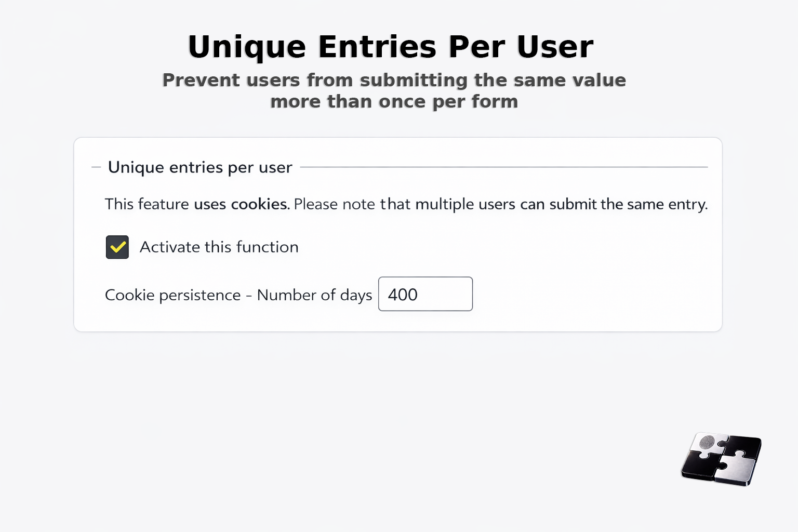
Task: Toggle Activate this function by clicking its label
Action: click(218, 247)
